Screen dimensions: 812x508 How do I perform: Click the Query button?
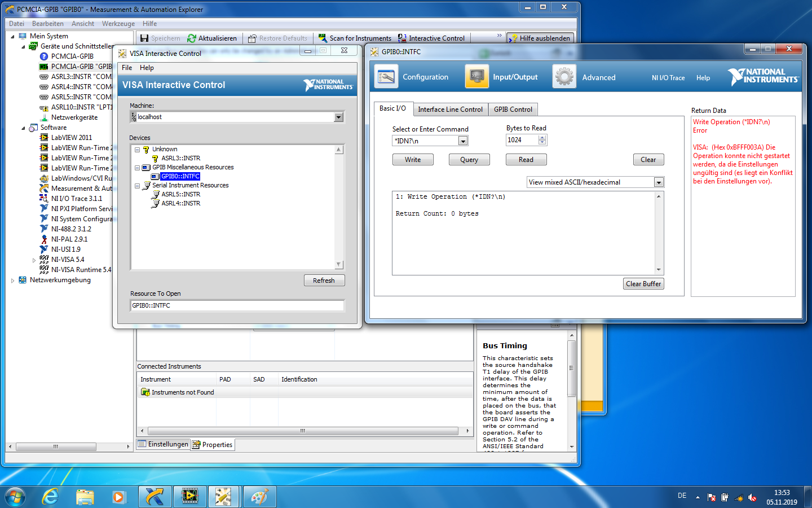(469, 160)
